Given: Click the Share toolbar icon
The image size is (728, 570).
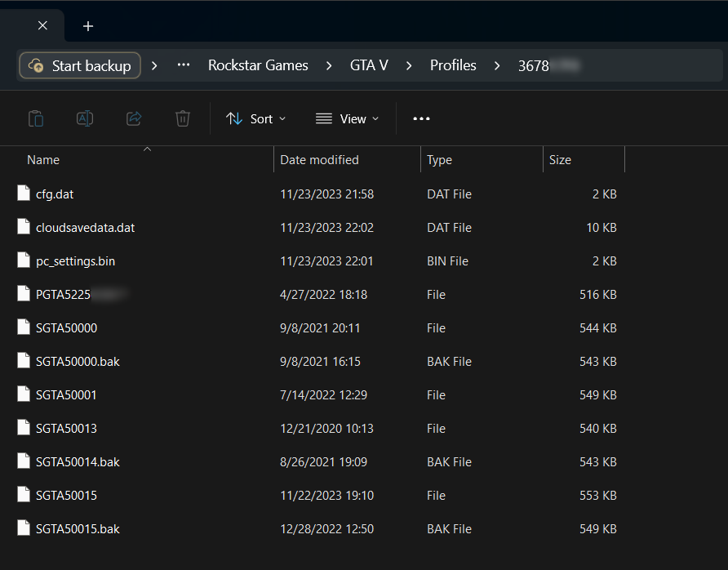Looking at the screenshot, I should coord(134,118).
